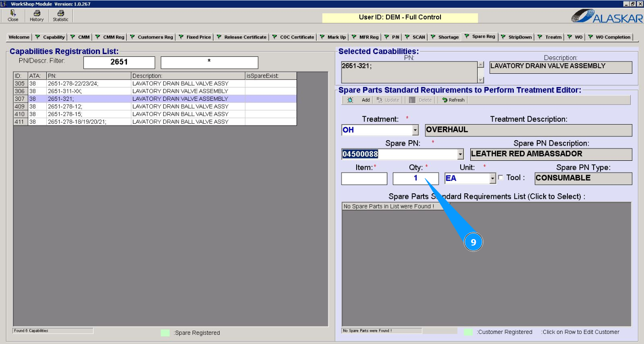Screen dimensions: 644x344
Task: Refresh the spare parts requirements editor
Action: click(453, 100)
